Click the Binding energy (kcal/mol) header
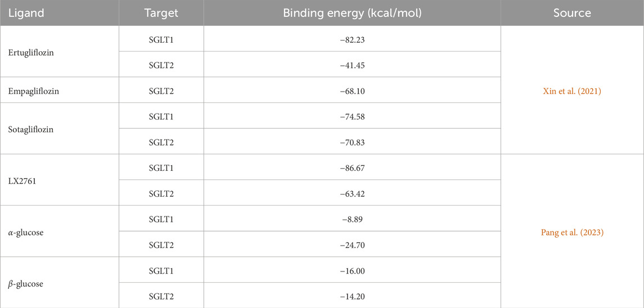 tap(352, 12)
